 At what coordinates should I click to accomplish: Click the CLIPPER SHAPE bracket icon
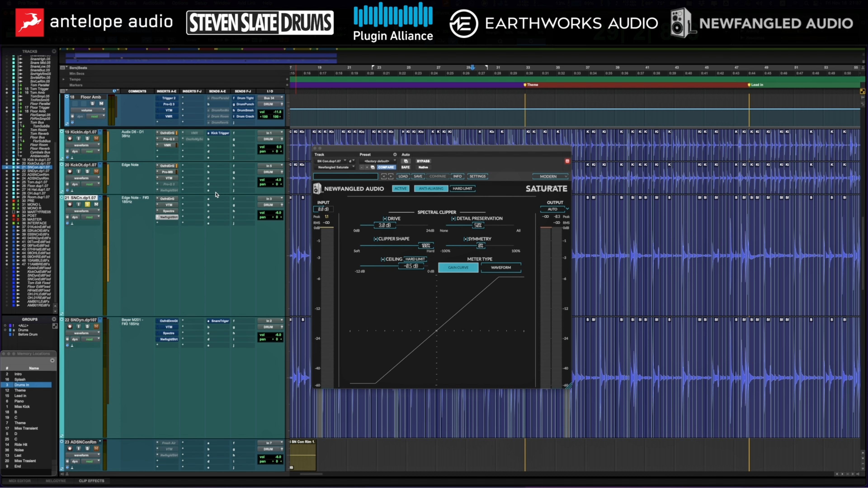376,239
